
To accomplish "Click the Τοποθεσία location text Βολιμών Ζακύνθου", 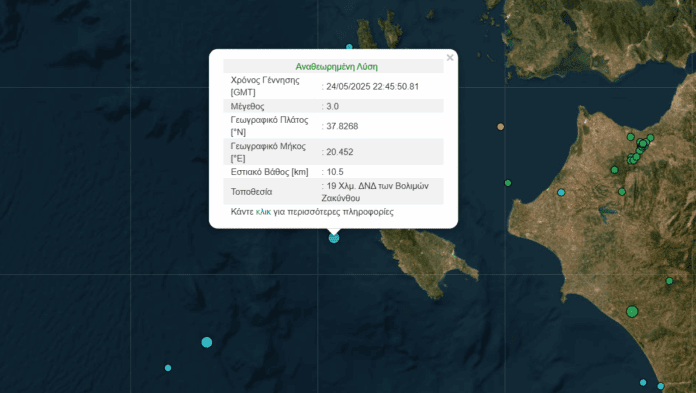I will [x=375, y=192].
